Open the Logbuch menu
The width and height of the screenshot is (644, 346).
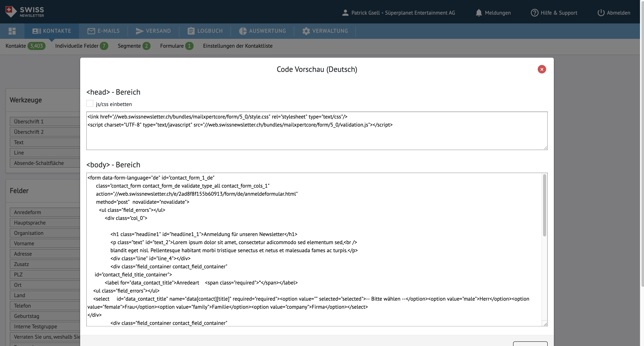click(205, 31)
